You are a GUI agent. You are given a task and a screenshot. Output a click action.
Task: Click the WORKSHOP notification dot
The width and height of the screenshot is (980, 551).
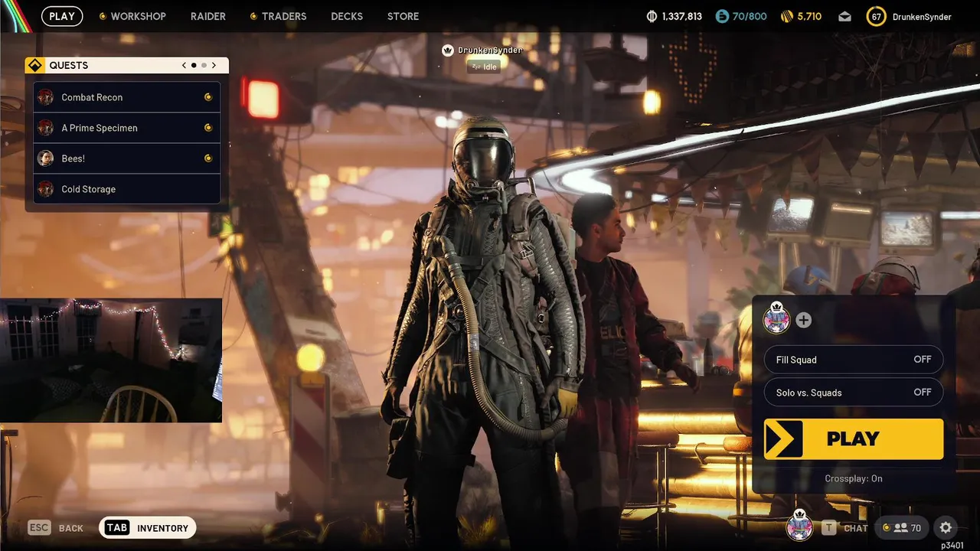tap(103, 16)
